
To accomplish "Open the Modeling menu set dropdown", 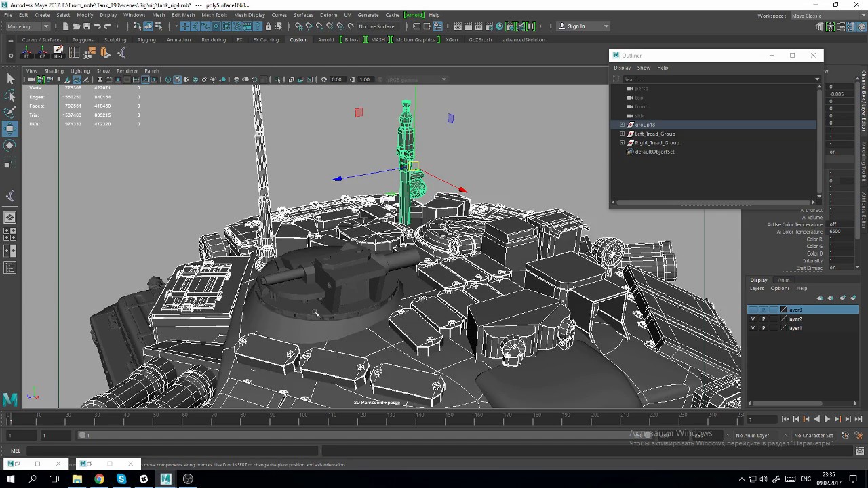I will click(28, 26).
